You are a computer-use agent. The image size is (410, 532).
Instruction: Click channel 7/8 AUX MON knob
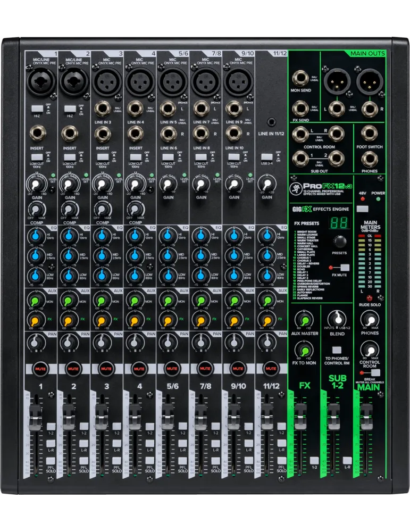click(201, 301)
